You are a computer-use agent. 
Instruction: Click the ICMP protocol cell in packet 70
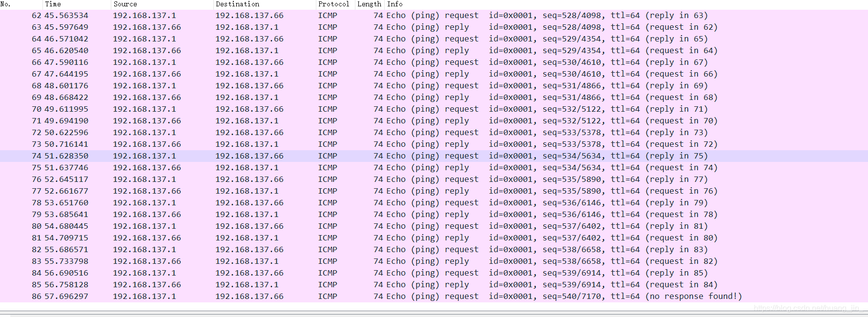tap(328, 109)
